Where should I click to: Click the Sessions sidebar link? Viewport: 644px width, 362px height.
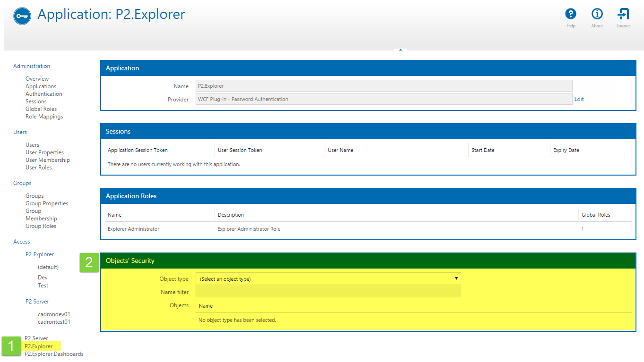click(x=36, y=101)
